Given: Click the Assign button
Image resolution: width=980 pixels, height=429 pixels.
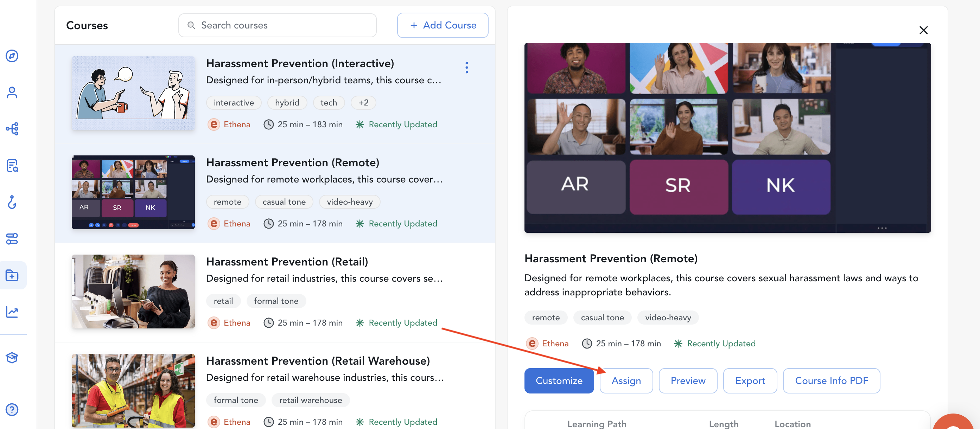Looking at the screenshot, I should 626,381.
